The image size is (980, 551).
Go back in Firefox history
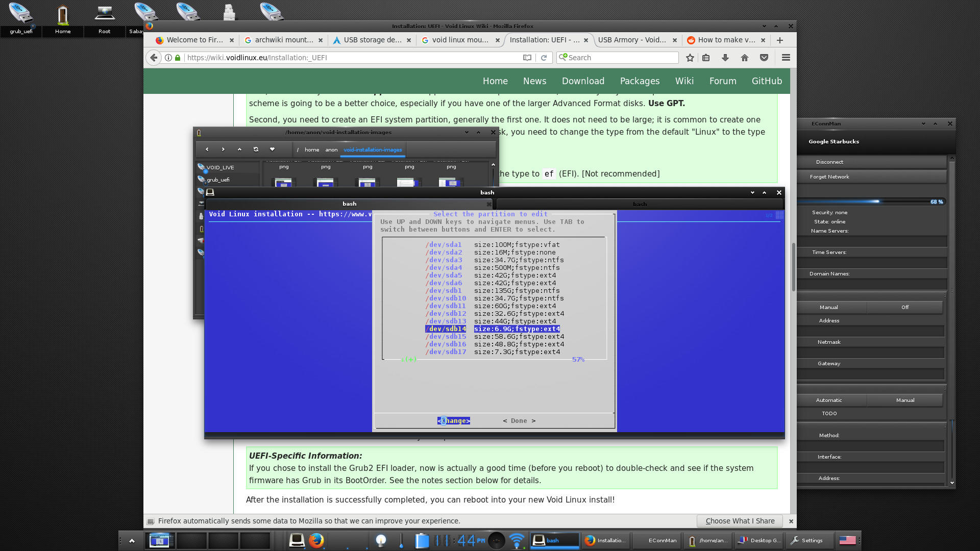coord(154,58)
